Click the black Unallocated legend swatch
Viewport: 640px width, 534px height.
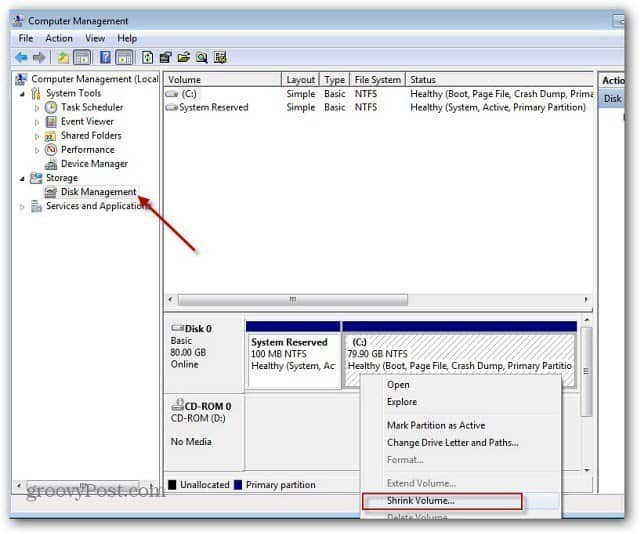point(172,485)
